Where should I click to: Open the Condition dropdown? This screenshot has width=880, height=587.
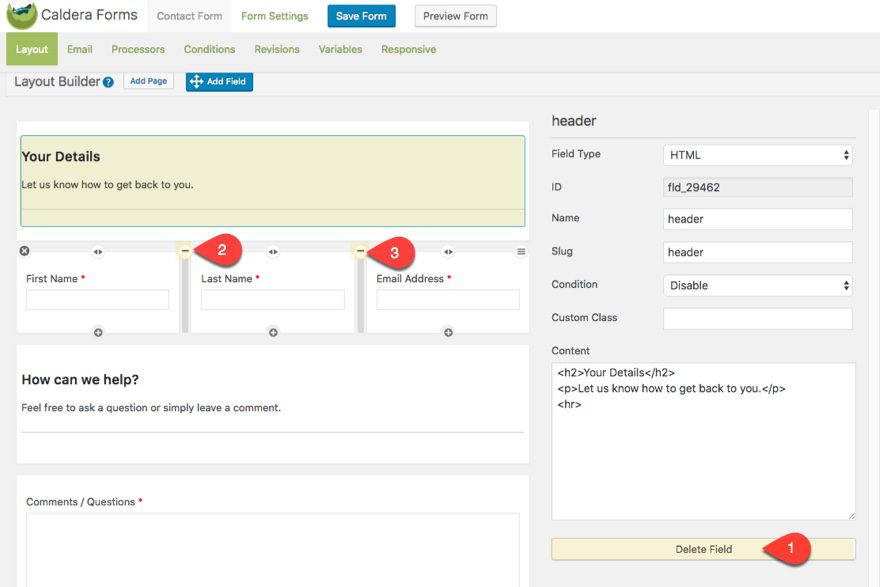pyautogui.click(x=757, y=285)
